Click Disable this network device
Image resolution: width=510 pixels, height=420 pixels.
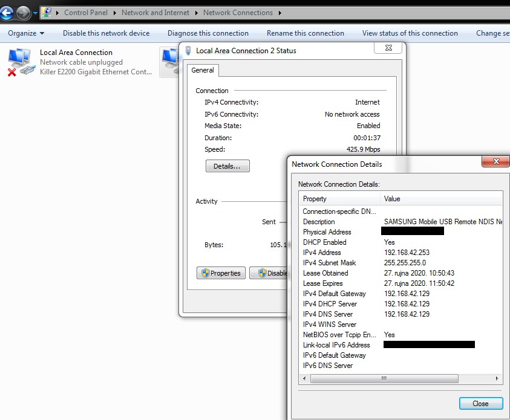[106, 33]
